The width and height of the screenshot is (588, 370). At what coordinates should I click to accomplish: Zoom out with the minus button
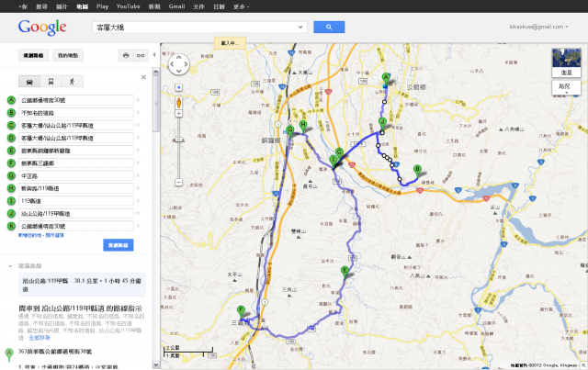[x=179, y=182]
